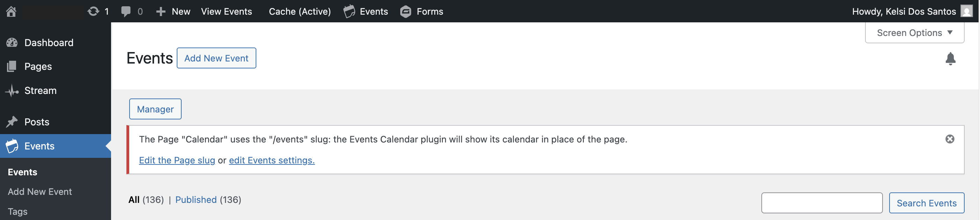Image resolution: width=980 pixels, height=220 pixels.
Task: Dismiss the Calendar slug notice
Action: click(x=950, y=139)
